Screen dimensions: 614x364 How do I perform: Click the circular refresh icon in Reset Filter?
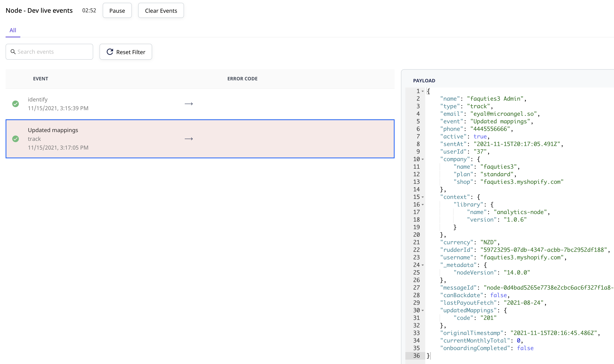coord(110,52)
